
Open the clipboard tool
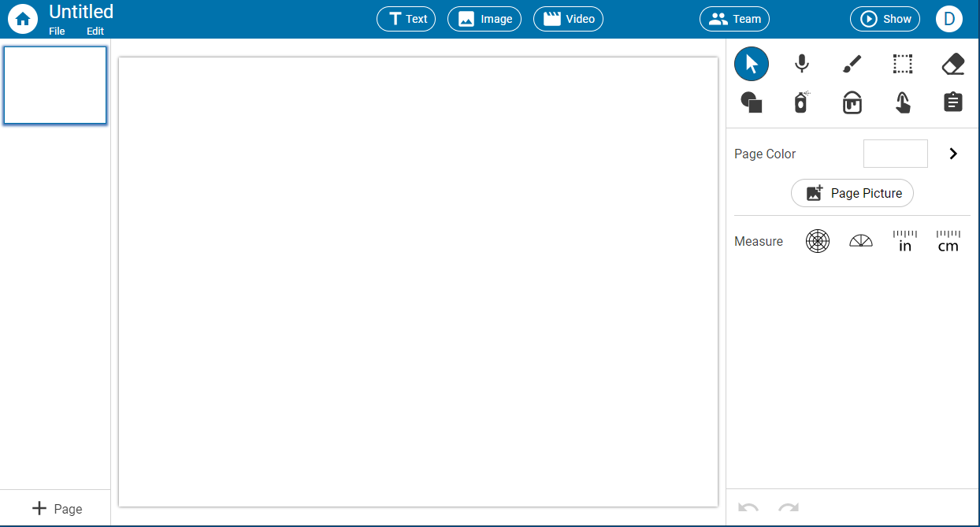pos(953,102)
